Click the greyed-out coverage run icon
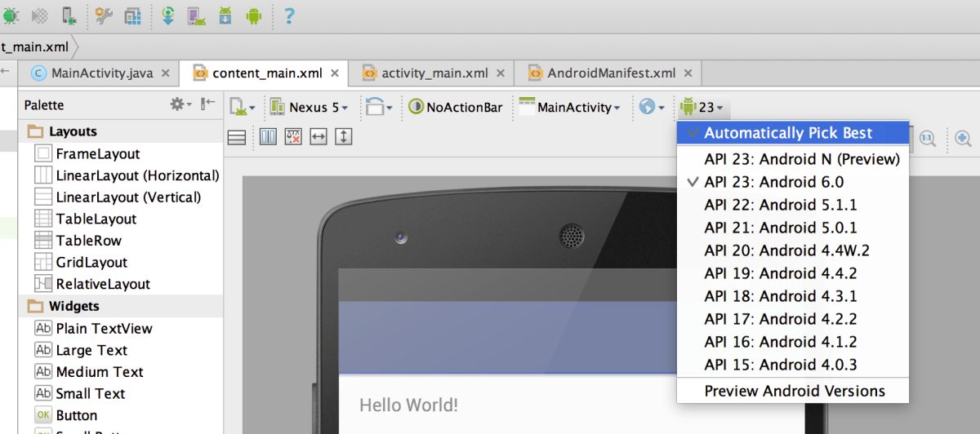 coord(39,15)
